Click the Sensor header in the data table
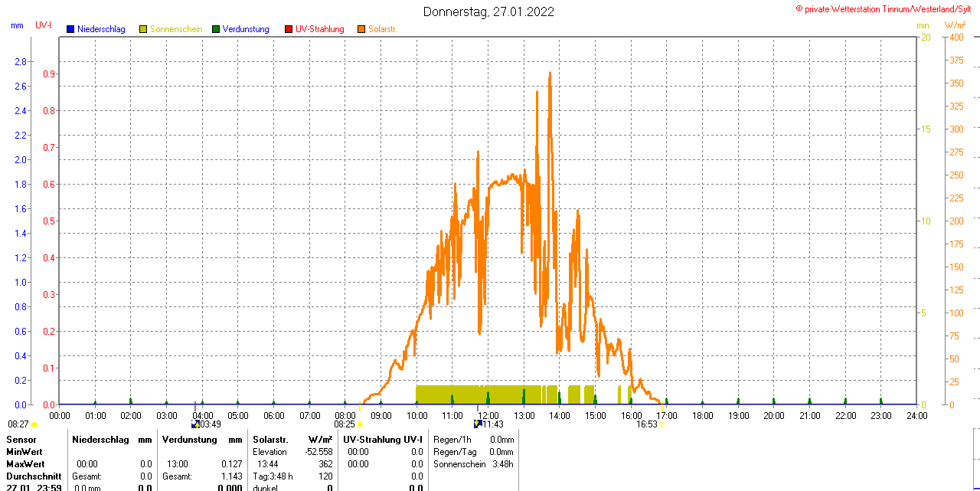This screenshot has height=491, width=980. pos(21,440)
